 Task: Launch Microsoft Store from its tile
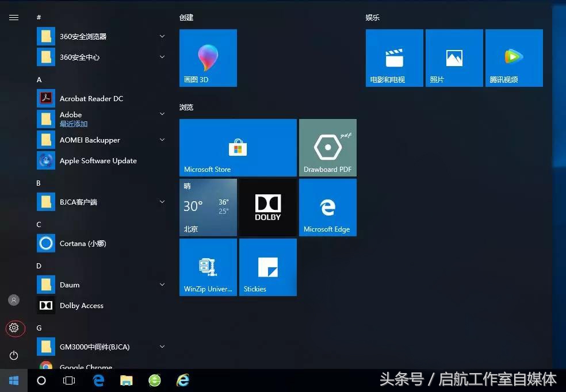238,147
